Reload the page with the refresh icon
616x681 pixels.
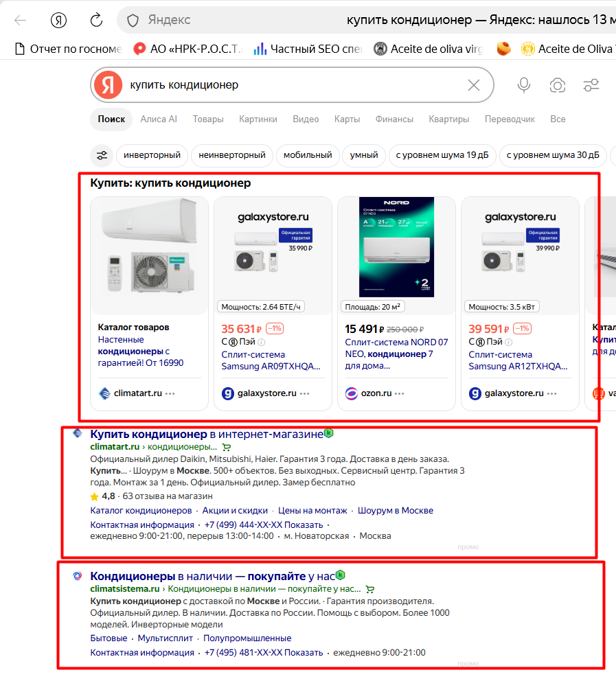pyautogui.click(x=96, y=20)
